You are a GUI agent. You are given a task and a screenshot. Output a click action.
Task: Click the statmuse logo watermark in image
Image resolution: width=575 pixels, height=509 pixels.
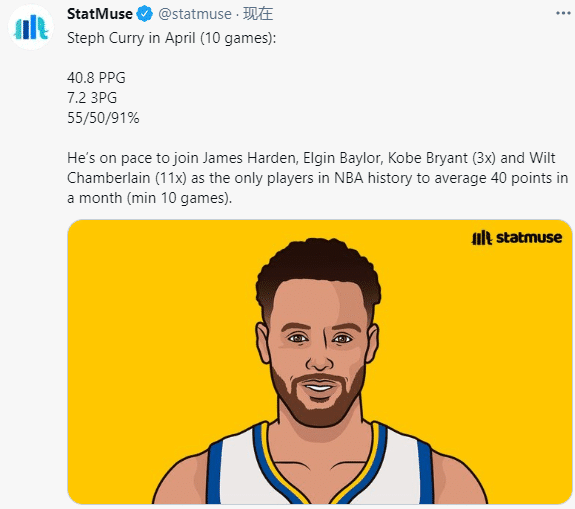click(516, 238)
